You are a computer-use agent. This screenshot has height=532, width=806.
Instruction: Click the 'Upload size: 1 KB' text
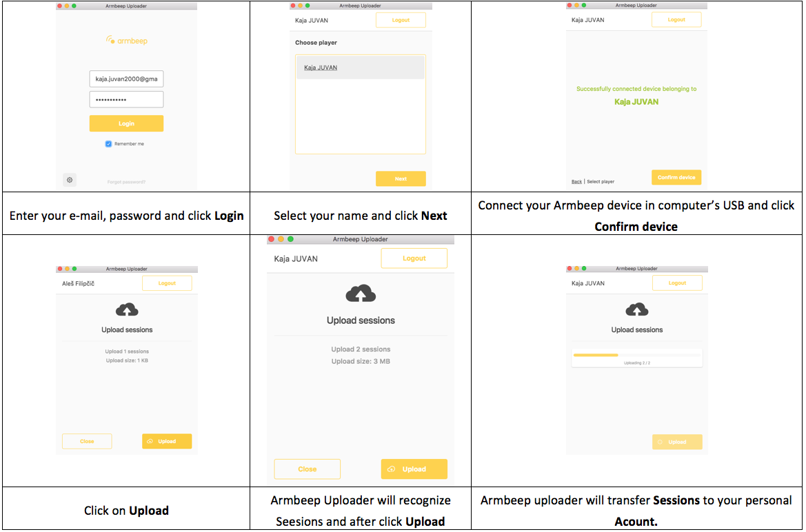pos(127,360)
